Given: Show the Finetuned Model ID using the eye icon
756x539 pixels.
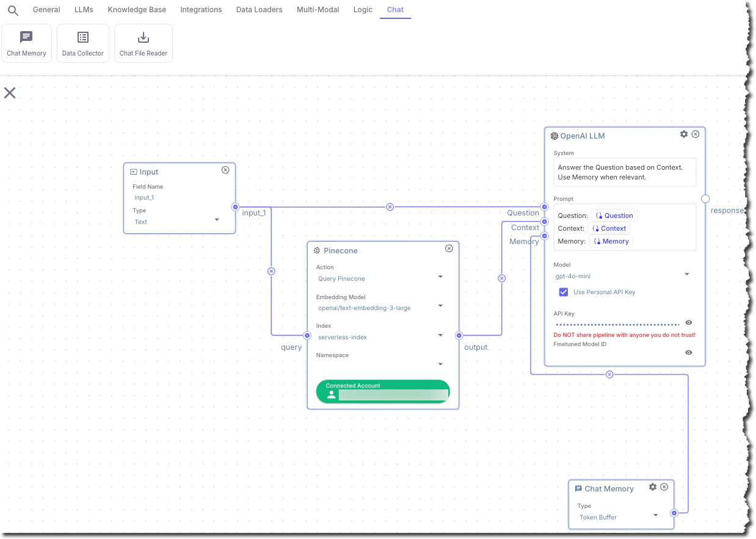Looking at the screenshot, I should (x=688, y=352).
